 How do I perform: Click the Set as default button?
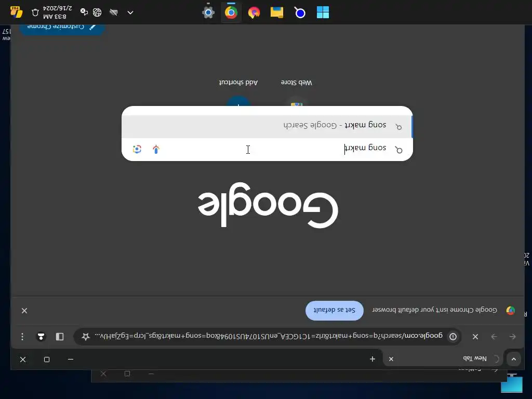334,310
